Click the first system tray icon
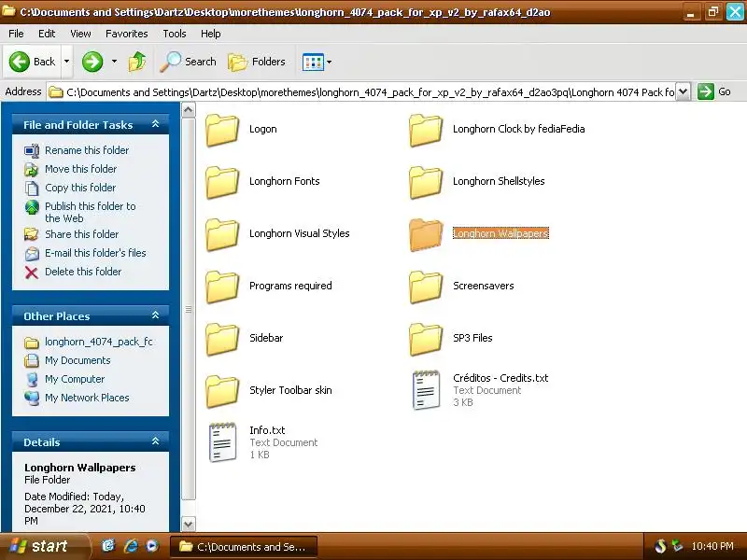Viewport: 747px width, 560px height. point(660,546)
